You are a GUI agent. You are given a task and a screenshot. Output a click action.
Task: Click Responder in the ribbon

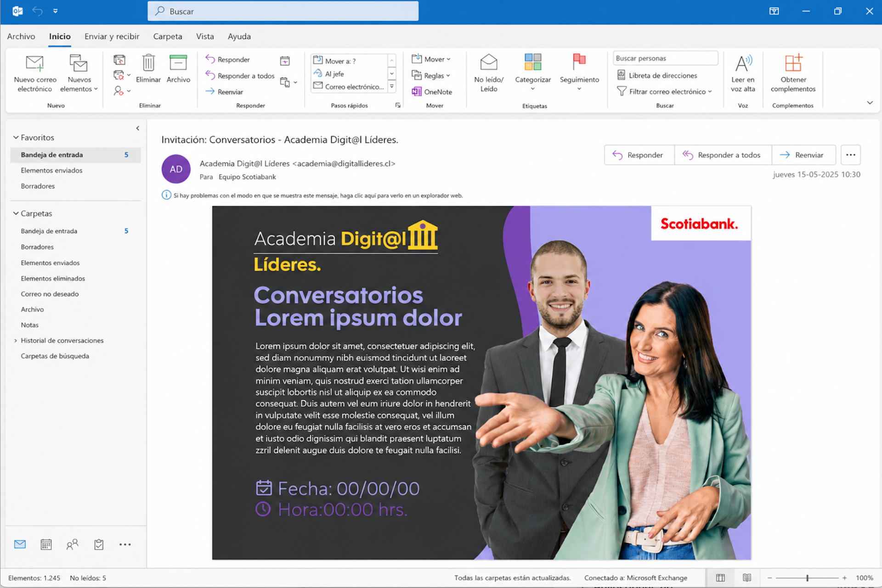(228, 59)
